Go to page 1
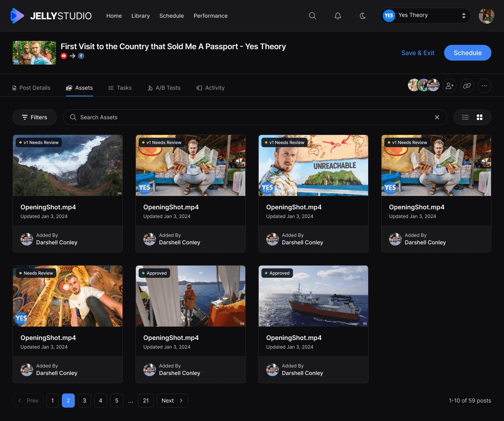Viewport: 504px width, 421px height. 52,401
